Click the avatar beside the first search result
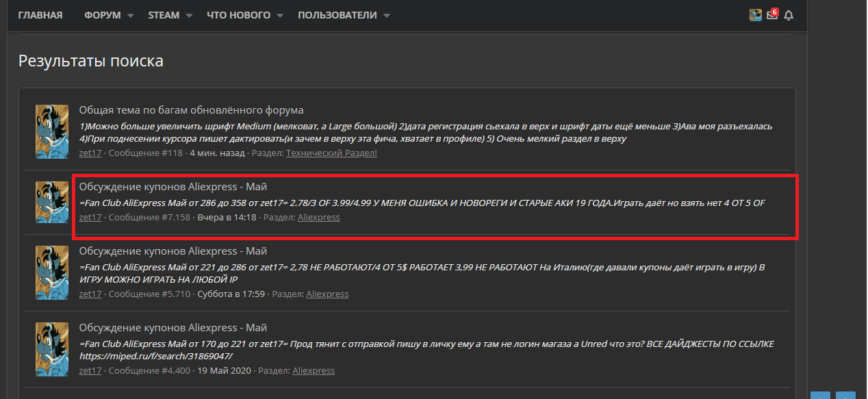The height and width of the screenshot is (399, 868). tap(52, 131)
